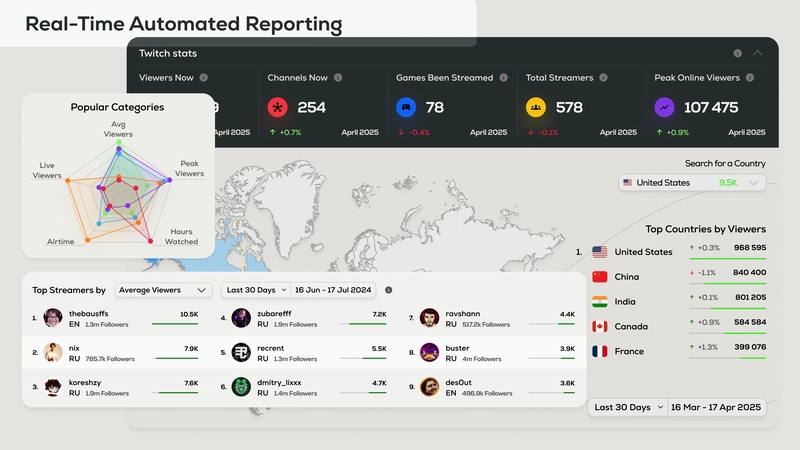This screenshot has height=450, width=800.
Task: Open the streamers Last 30 Days dropdown
Action: [x=256, y=290]
